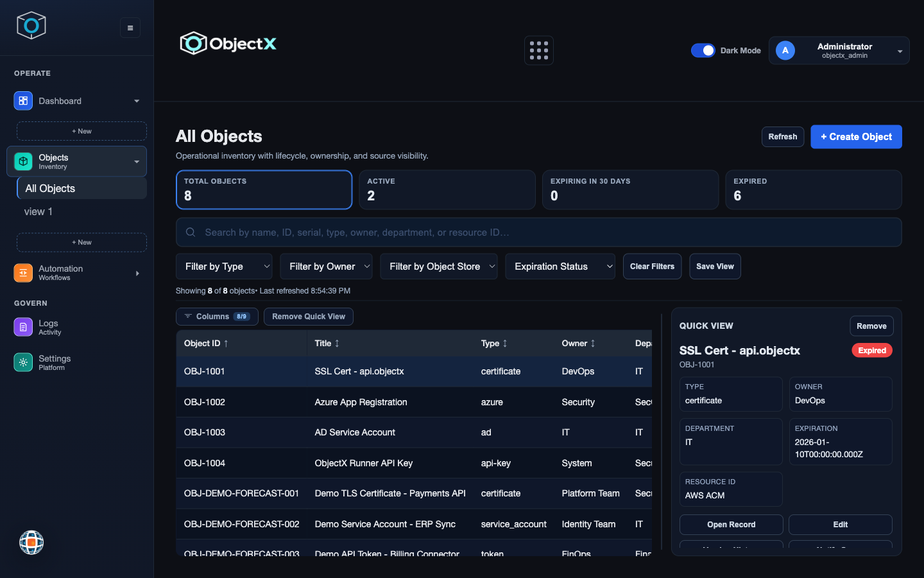Open the app grid launcher icon
The width and height of the screenshot is (924, 578).
tap(539, 51)
